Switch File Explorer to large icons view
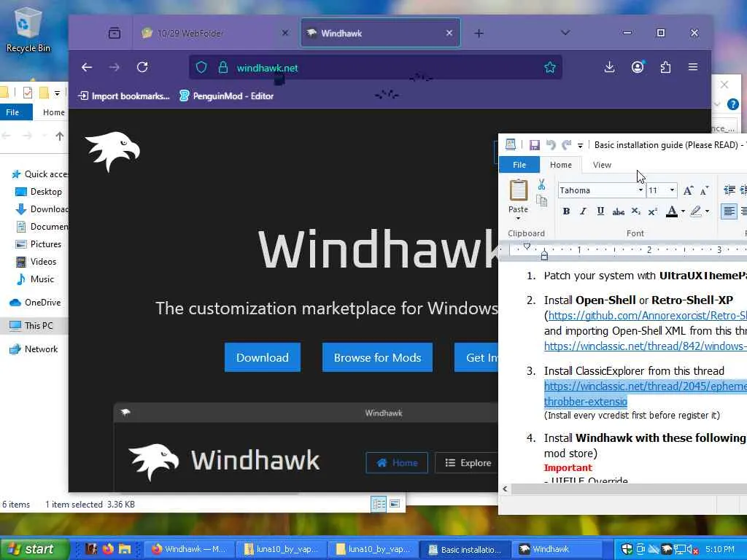 (395, 504)
